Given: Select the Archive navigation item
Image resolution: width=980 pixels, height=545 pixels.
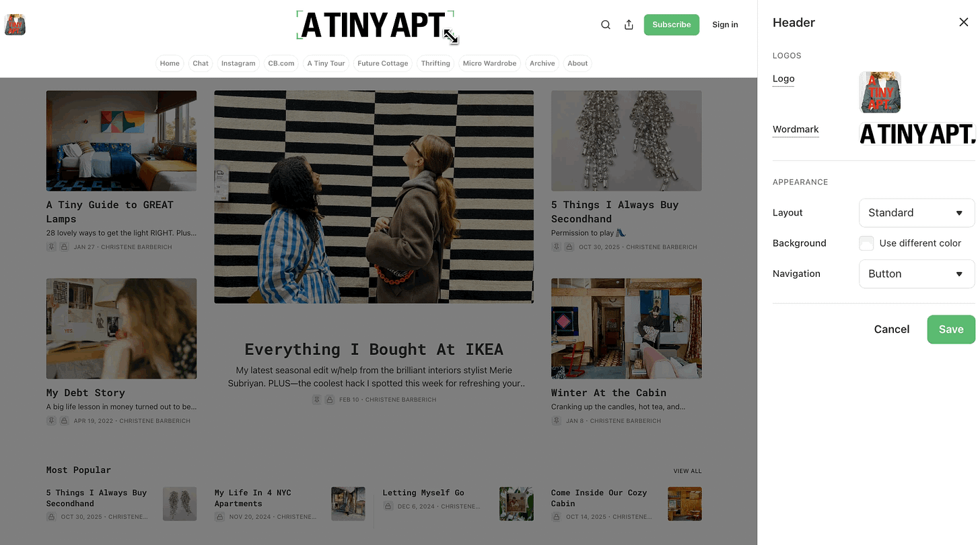Looking at the screenshot, I should pos(542,63).
